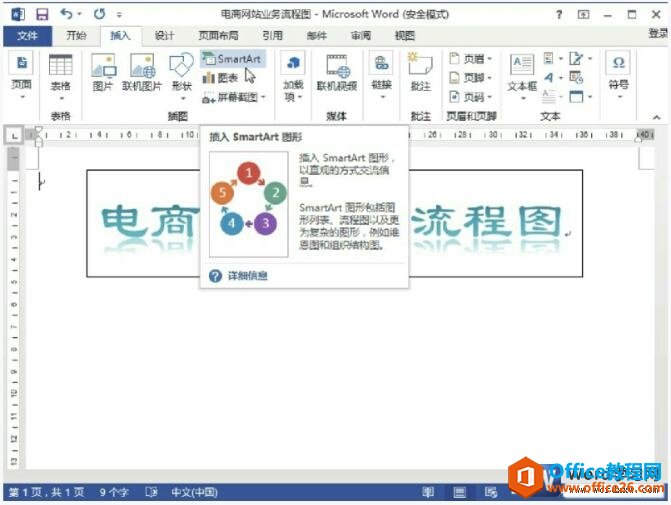
Task: Click the 详细信息 more info link
Action: [x=247, y=276]
